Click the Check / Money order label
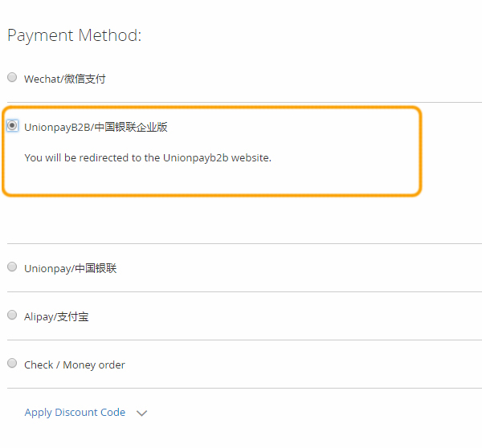The height and width of the screenshot is (448, 482). point(75,365)
